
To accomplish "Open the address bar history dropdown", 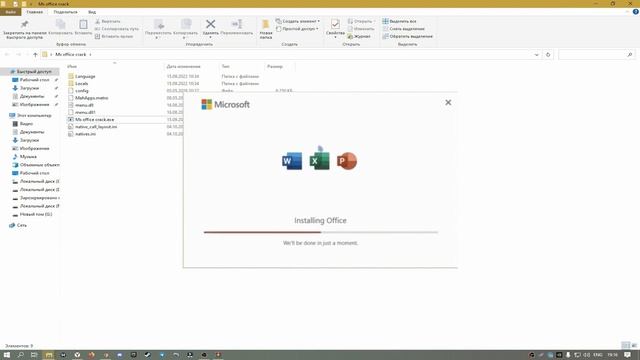I will [x=536, y=55].
